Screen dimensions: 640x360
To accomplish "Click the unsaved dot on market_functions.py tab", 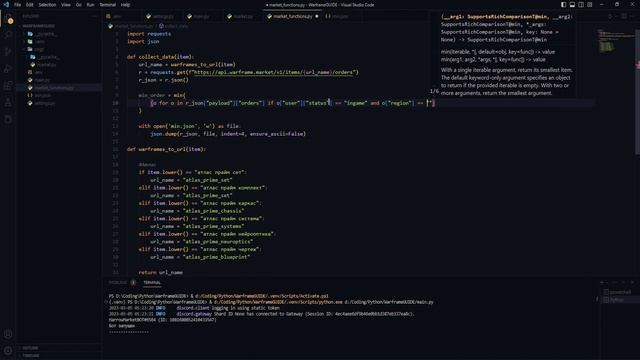I will pyautogui.click(x=317, y=16).
